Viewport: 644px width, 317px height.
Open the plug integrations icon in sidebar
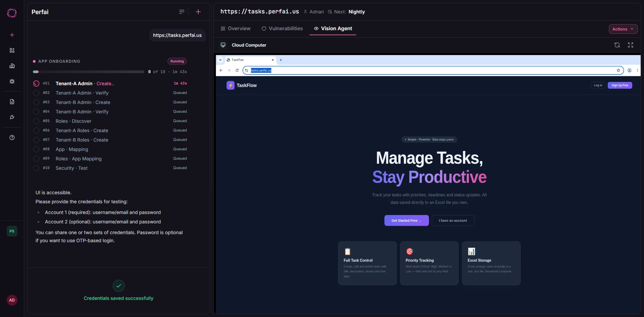point(12,117)
